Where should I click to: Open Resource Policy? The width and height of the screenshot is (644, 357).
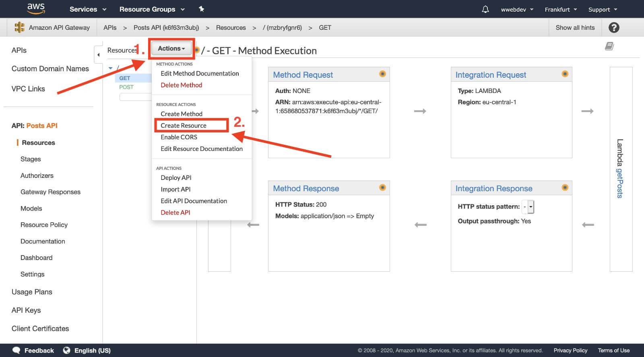click(44, 225)
